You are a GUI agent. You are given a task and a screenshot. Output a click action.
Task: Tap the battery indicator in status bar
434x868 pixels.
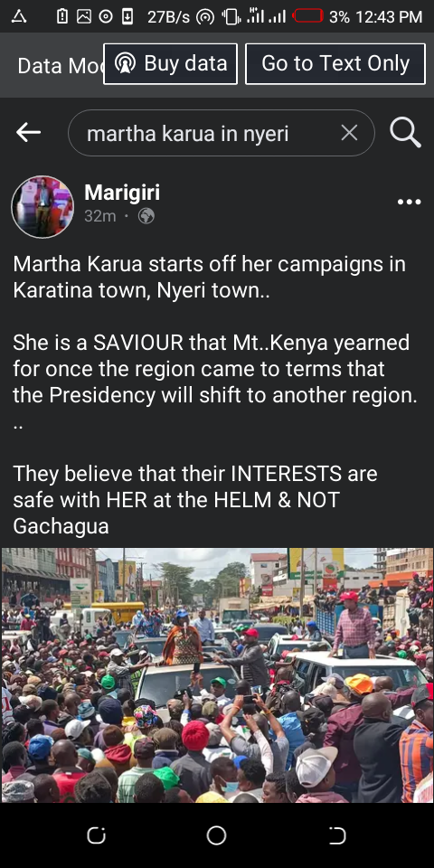(307, 16)
